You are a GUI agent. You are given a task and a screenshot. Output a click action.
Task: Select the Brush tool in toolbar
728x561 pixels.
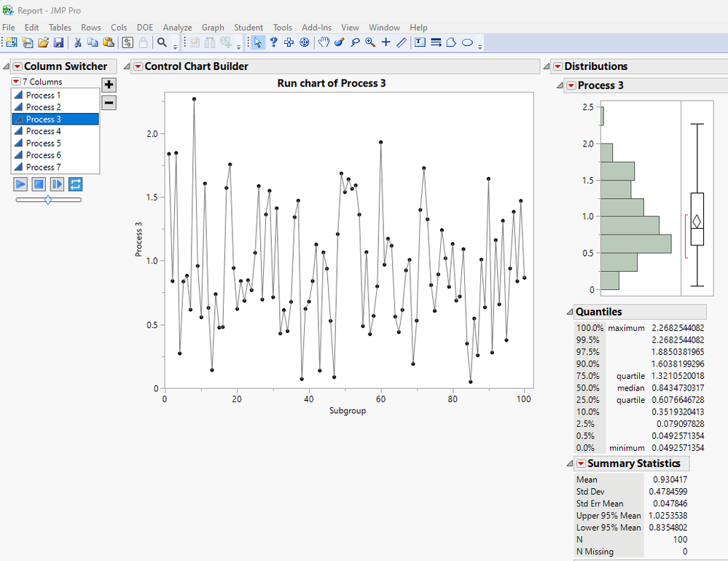pyautogui.click(x=340, y=42)
